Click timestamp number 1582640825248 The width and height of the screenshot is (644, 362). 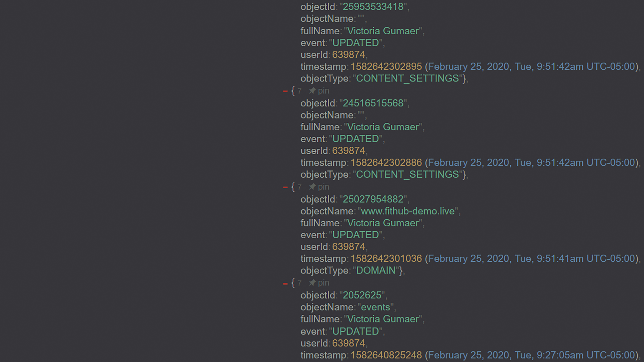click(386, 355)
